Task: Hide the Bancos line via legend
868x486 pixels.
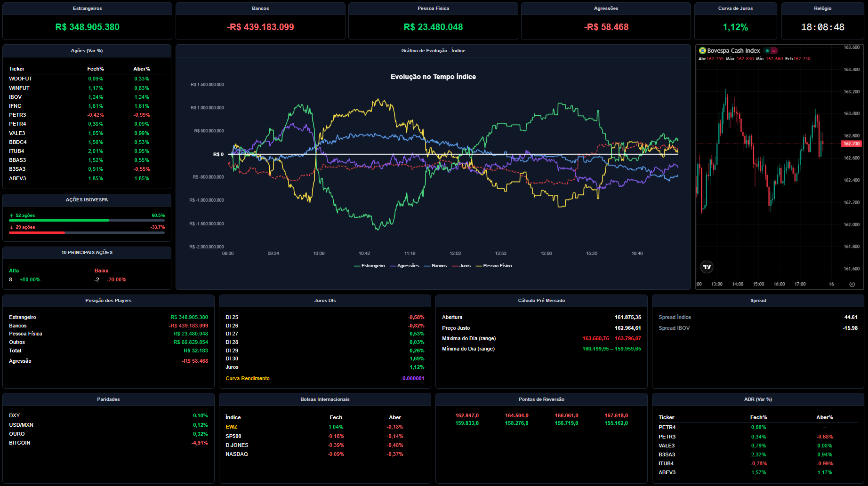Action: coord(435,266)
